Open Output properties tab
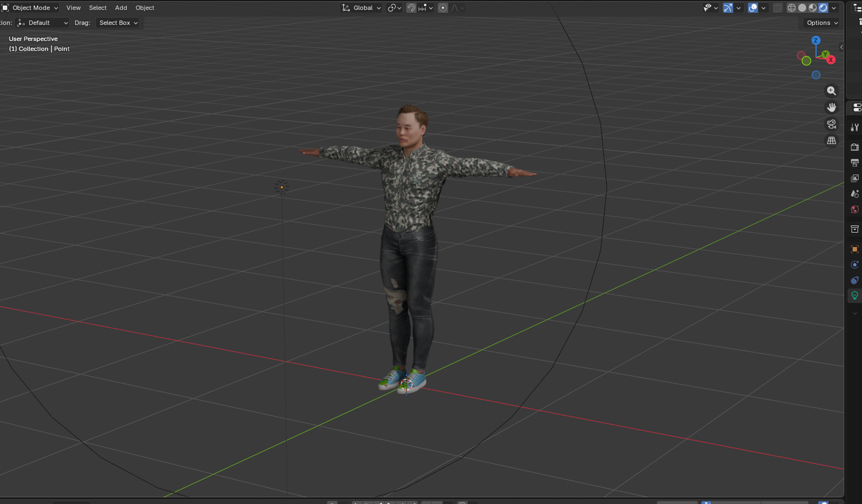This screenshot has width=862, height=504. point(855,163)
